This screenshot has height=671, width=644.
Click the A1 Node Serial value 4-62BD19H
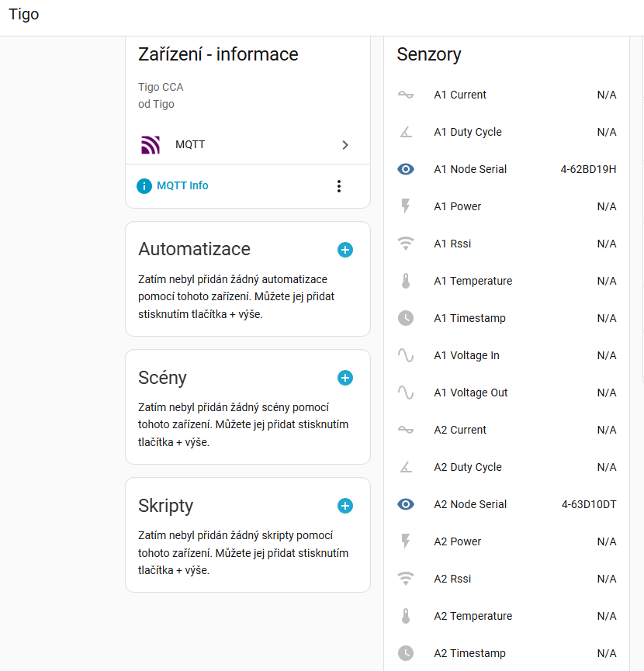click(x=588, y=169)
